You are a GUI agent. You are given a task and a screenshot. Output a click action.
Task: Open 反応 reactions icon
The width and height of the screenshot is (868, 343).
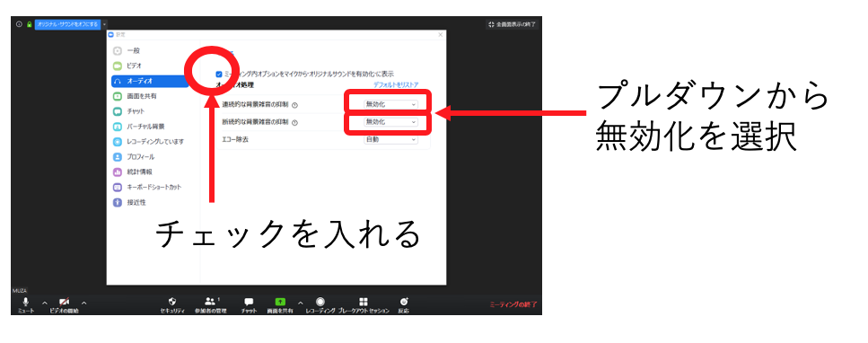tap(404, 302)
